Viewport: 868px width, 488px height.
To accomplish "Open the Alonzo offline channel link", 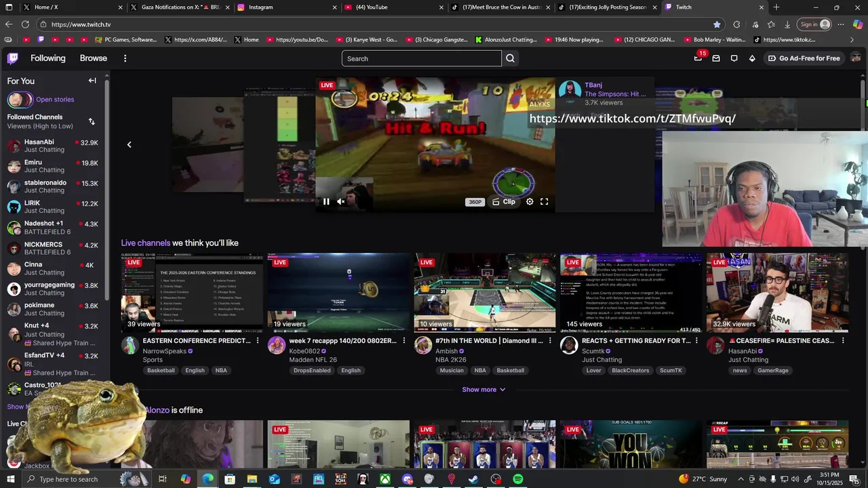I will tap(157, 410).
